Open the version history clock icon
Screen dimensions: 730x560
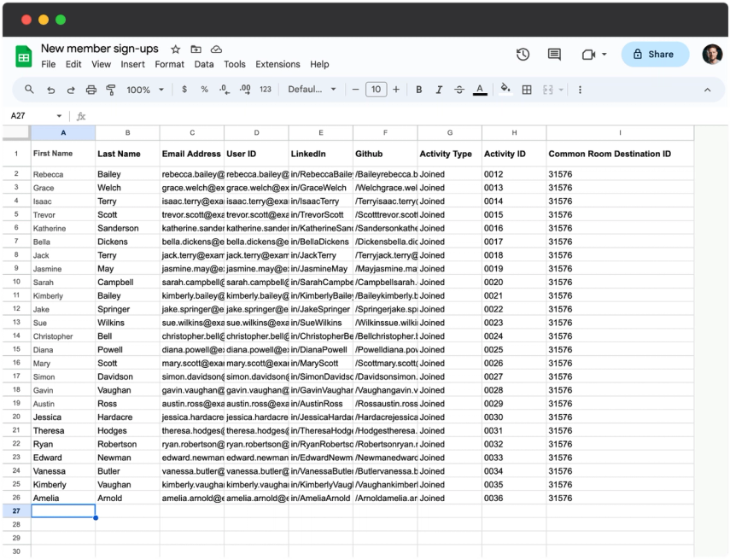click(x=523, y=55)
